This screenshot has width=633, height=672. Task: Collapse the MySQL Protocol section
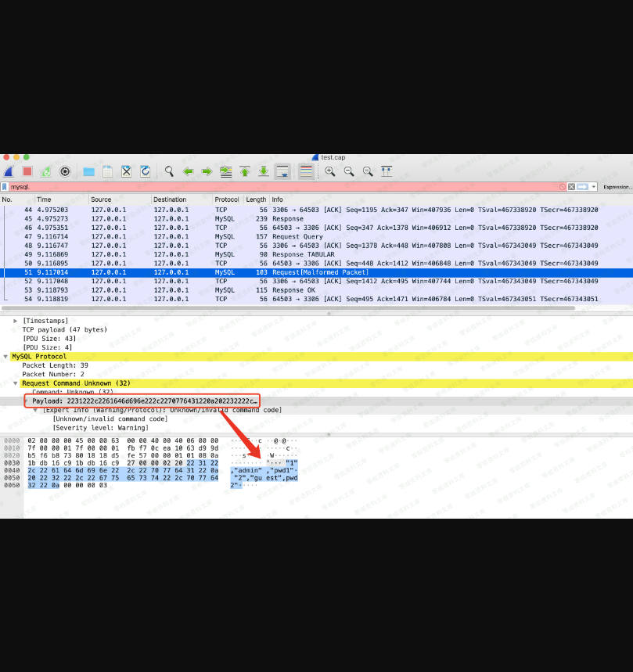pos(5,357)
